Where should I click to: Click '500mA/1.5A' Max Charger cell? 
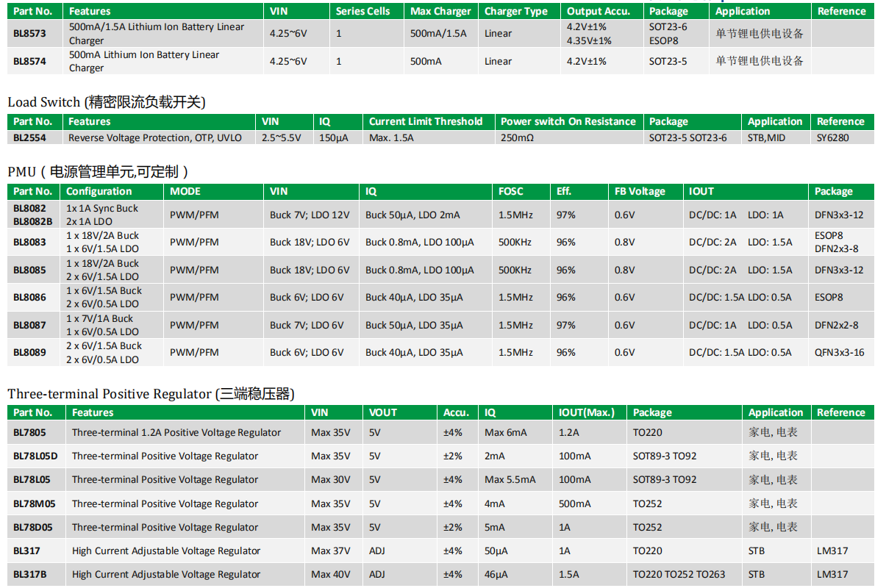click(438, 34)
